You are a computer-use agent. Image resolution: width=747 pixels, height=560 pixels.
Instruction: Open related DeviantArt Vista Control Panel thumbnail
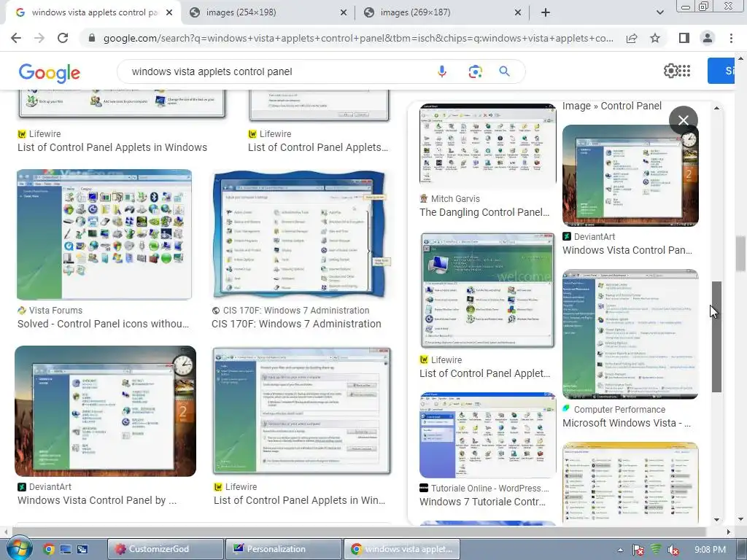630,175
